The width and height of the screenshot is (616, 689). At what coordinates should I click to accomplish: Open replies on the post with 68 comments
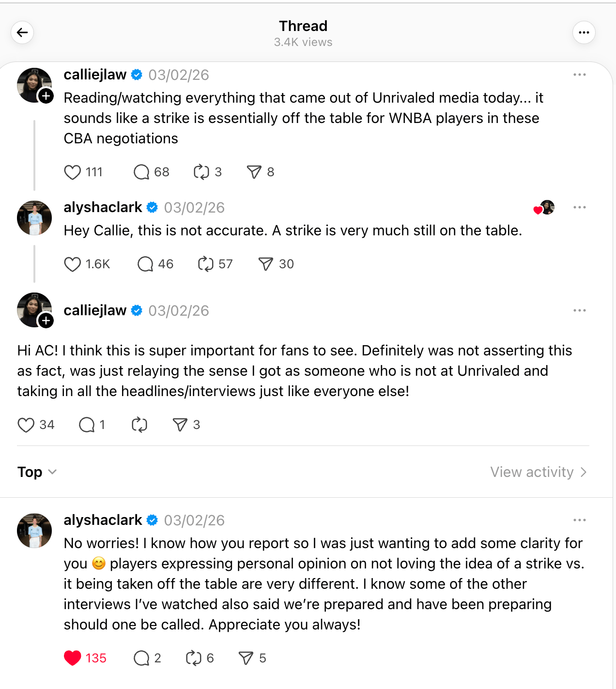141,172
